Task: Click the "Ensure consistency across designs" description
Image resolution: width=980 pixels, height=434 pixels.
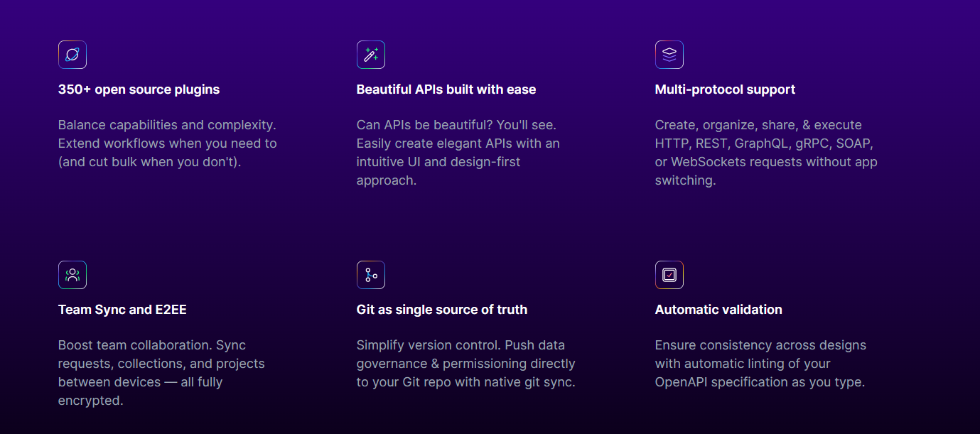Action: click(x=760, y=364)
